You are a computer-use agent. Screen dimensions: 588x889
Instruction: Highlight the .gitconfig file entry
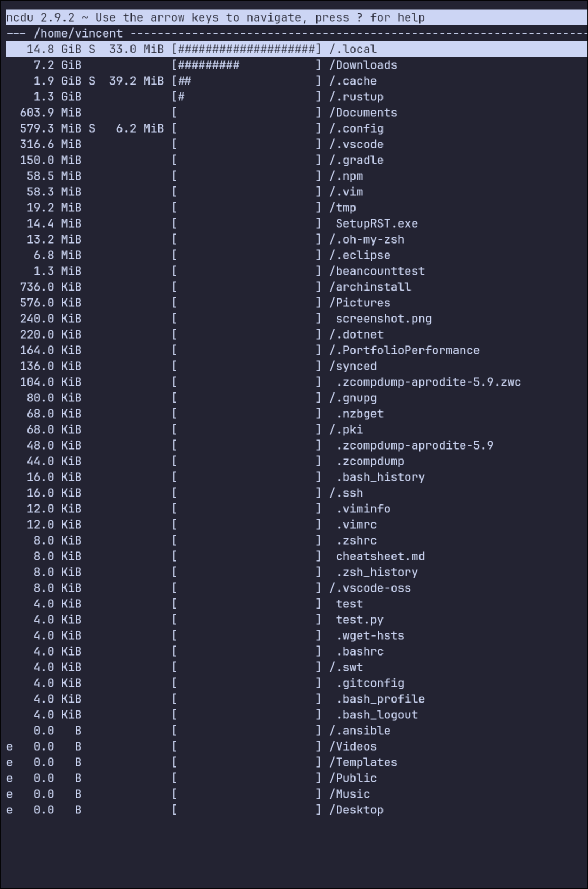point(370,683)
